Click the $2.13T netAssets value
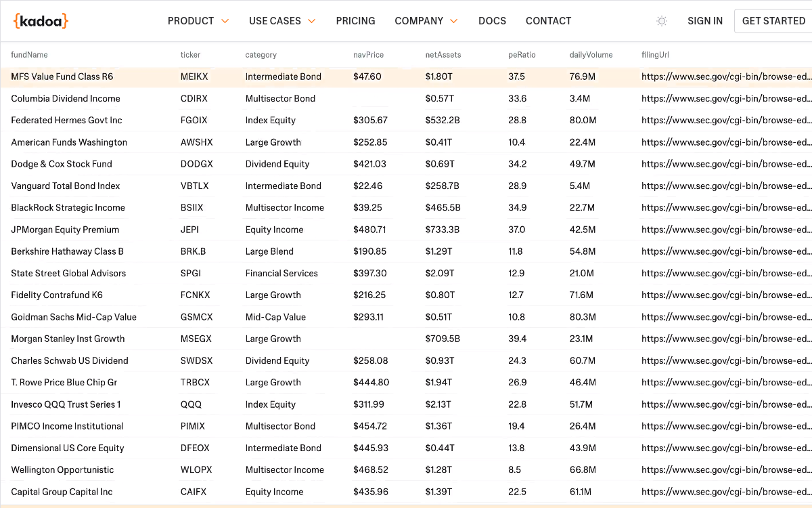Image resolution: width=812 pixels, height=508 pixels. click(x=440, y=404)
